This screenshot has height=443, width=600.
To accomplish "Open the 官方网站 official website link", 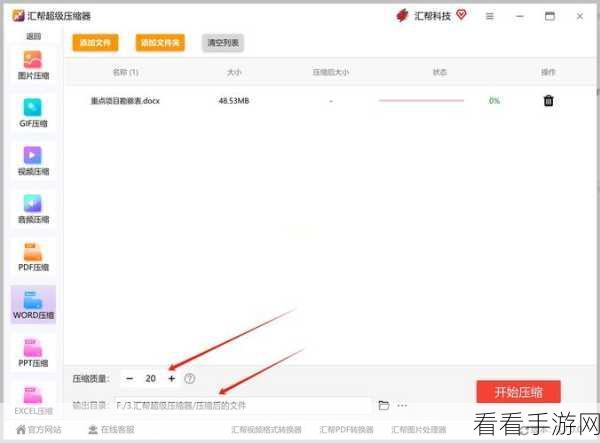I will click(x=39, y=430).
